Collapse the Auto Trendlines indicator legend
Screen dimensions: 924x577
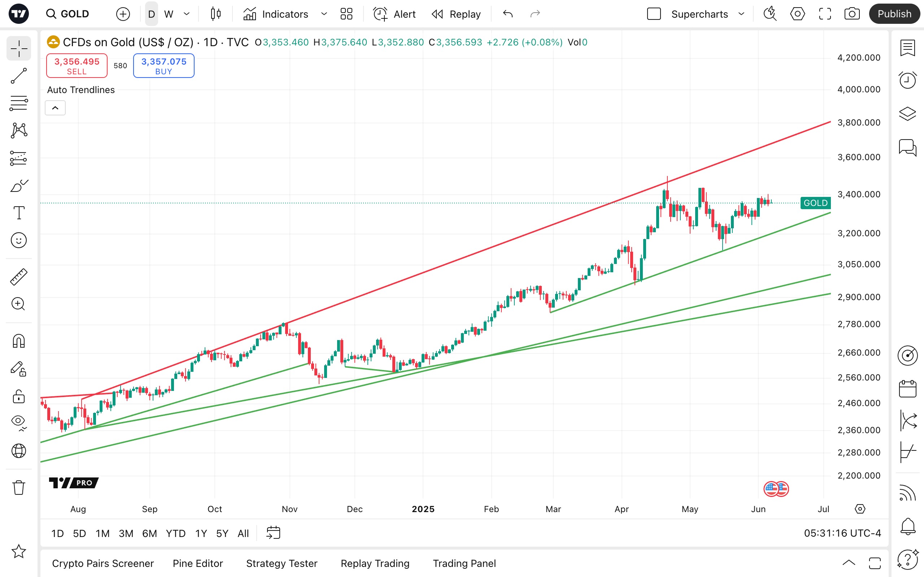[55, 108]
